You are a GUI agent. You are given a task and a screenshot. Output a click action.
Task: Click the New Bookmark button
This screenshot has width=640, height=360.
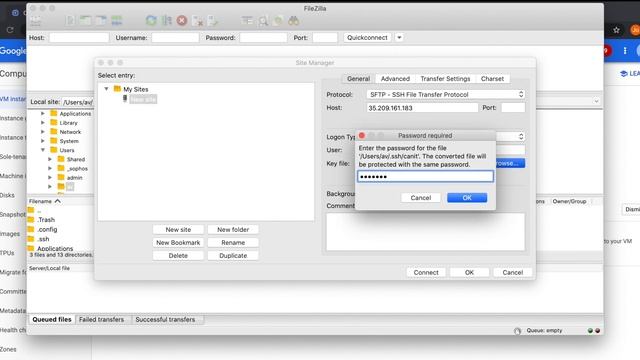coord(178,242)
